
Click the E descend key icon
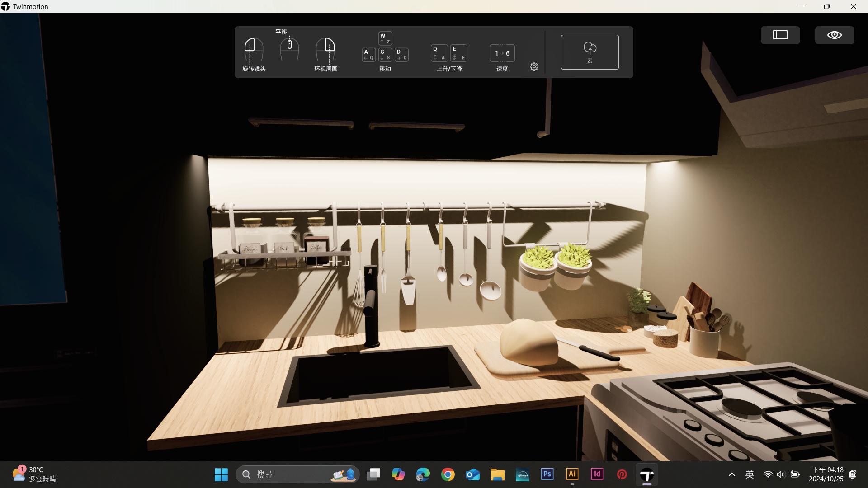(458, 53)
